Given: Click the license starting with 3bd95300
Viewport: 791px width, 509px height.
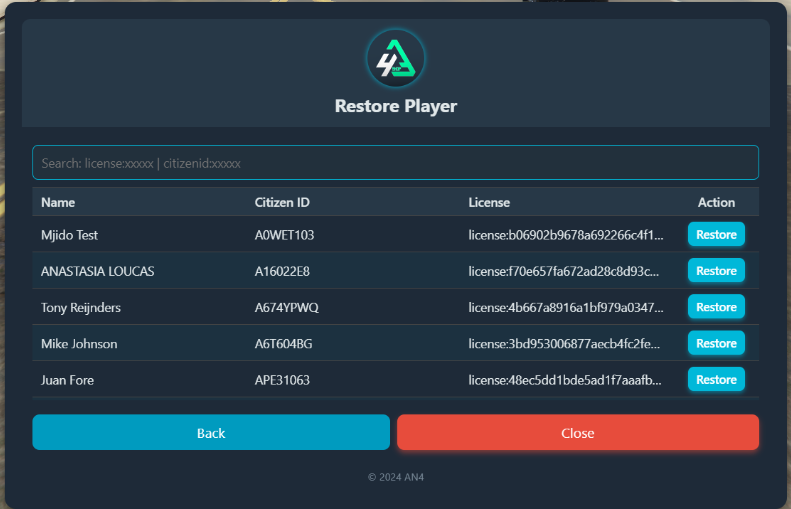Looking at the screenshot, I should (x=564, y=344).
